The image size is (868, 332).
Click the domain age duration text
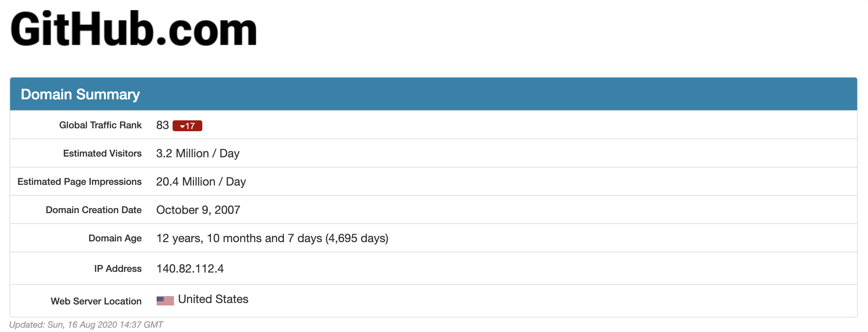272,238
